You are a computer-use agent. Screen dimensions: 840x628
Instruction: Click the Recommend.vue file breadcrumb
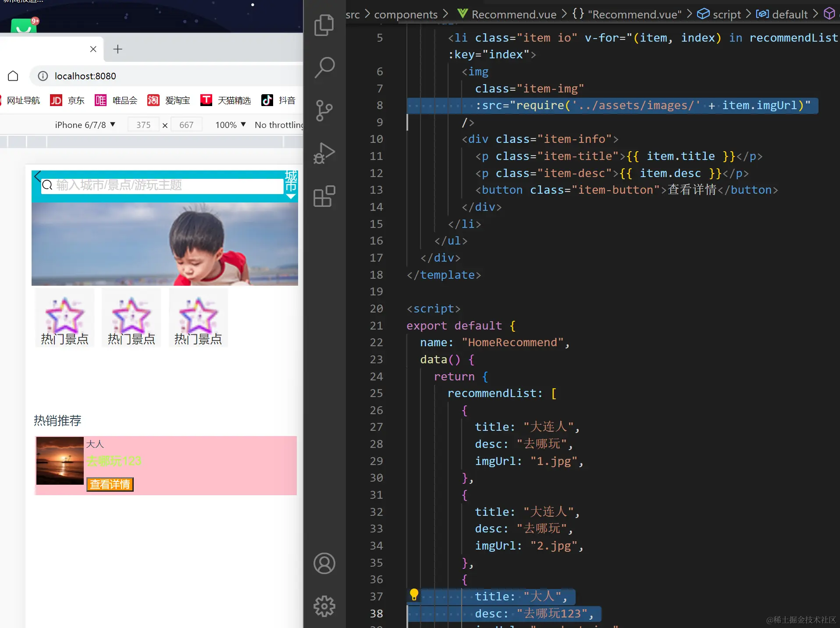(507, 14)
